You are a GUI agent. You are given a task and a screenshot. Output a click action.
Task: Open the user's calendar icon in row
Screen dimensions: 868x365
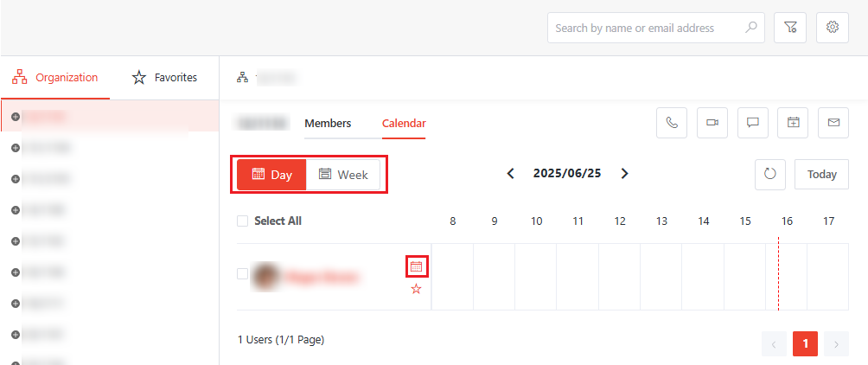tap(417, 267)
